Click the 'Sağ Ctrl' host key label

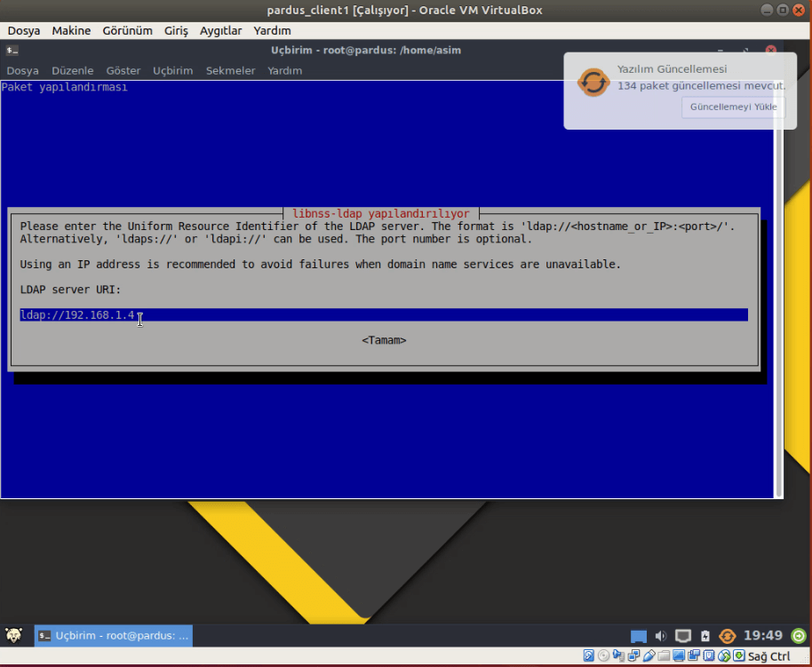coord(769,656)
